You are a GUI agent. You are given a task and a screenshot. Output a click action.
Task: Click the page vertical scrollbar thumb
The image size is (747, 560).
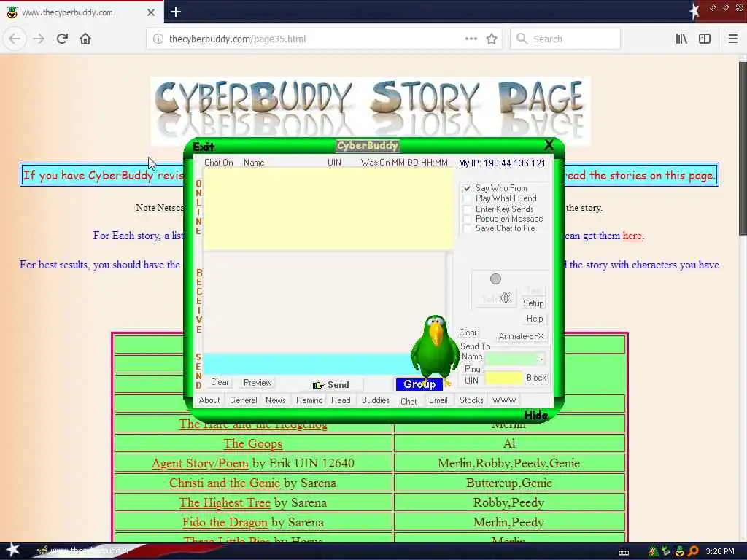point(742,147)
